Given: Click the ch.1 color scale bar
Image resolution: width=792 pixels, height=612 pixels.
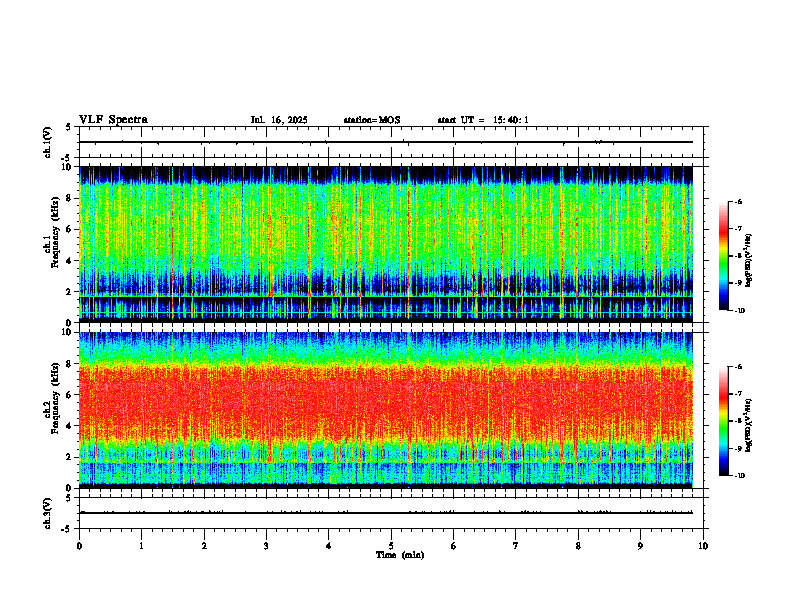Looking at the screenshot, I should [723, 256].
